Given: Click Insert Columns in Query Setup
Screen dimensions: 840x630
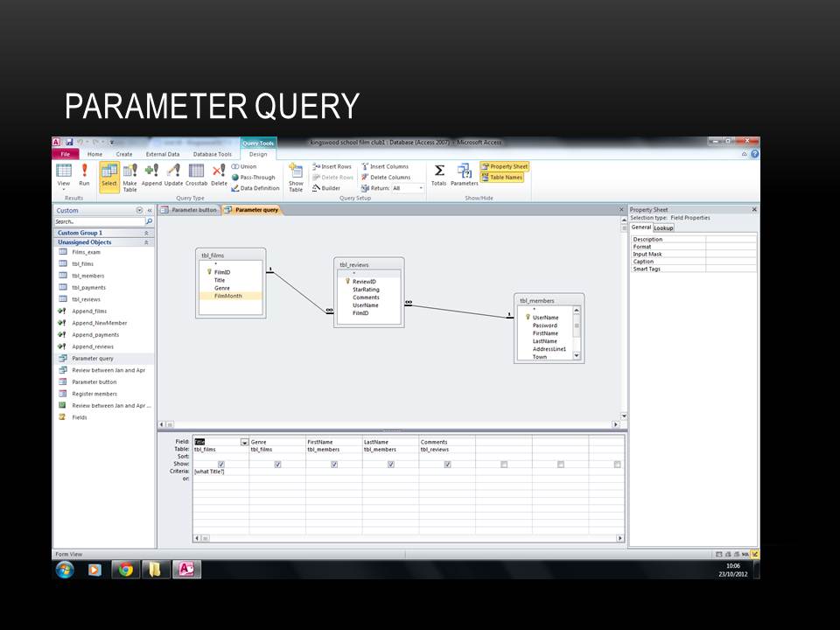Looking at the screenshot, I should [385, 166].
